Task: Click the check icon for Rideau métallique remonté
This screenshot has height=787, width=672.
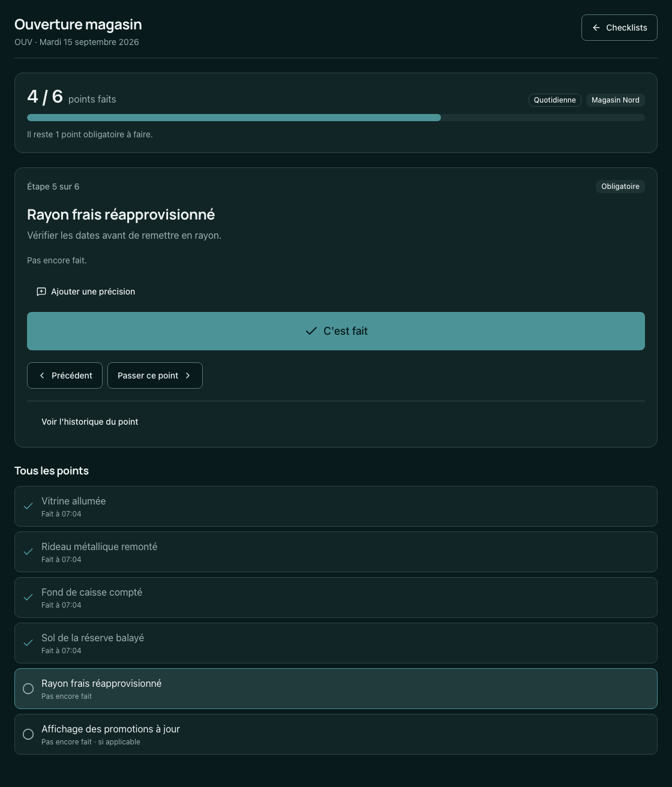Action: (x=28, y=552)
